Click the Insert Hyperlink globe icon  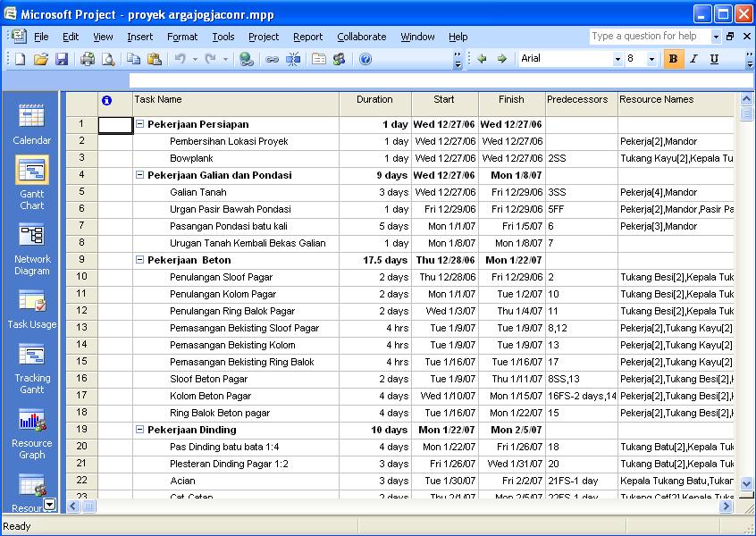(247, 59)
